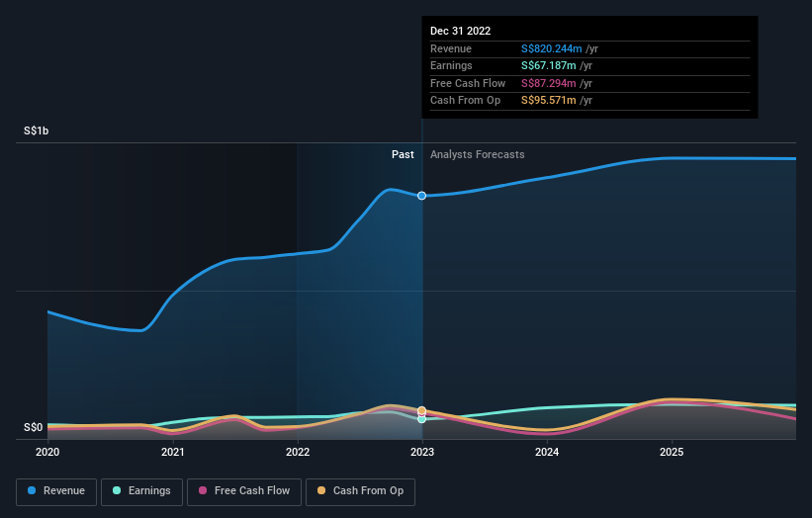Click the S$95.571m cash from op value

click(548, 101)
